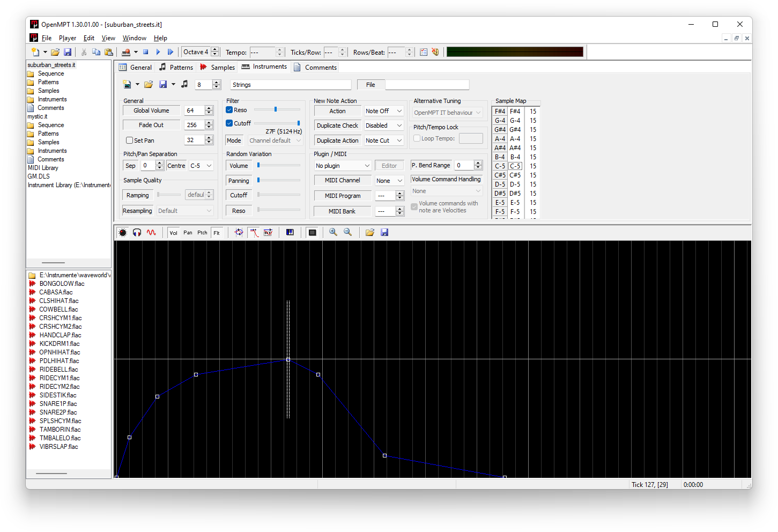Screen dimensions: 778x532
Task: Open the New Note Action dropdown
Action: tap(383, 111)
